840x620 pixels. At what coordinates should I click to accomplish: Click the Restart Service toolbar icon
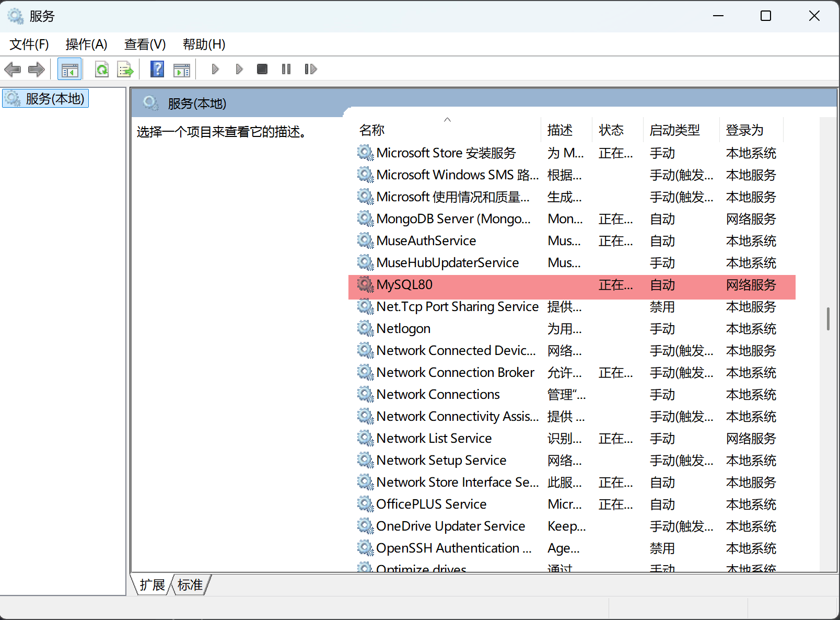[x=310, y=69]
